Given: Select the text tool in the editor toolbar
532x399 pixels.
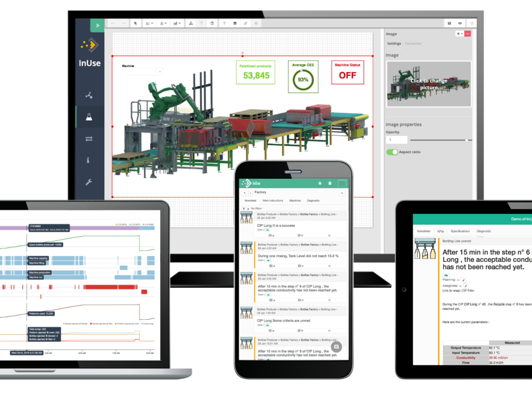Looking at the screenshot, I should [225, 23].
